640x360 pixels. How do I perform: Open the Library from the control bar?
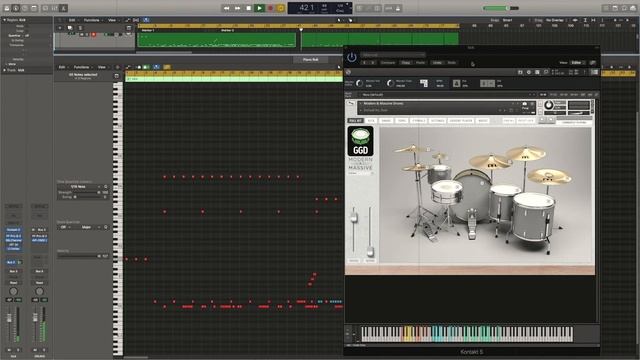(x=6, y=8)
